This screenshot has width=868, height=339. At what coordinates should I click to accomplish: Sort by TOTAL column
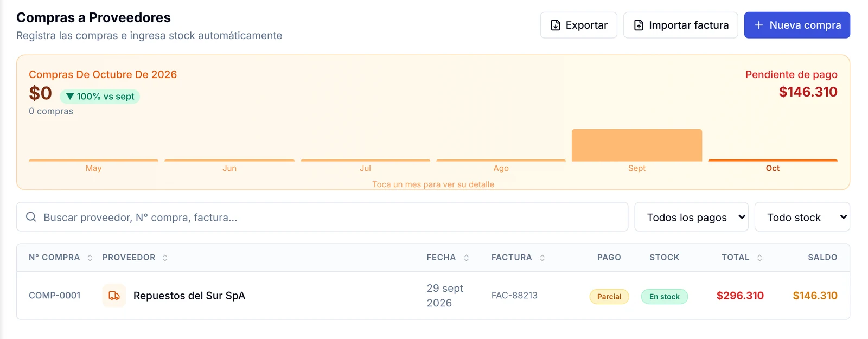coord(742,258)
